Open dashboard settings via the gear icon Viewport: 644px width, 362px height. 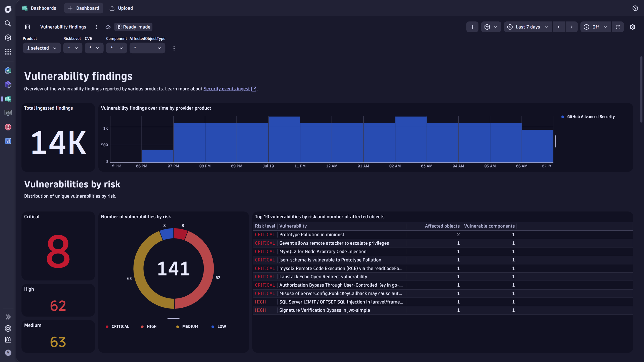(633, 27)
